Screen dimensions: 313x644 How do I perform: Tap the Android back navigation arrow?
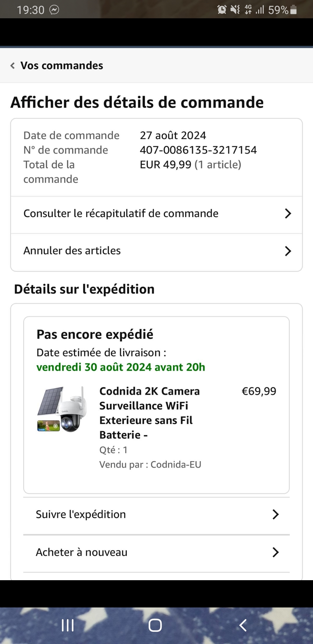click(x=243, y=625)
